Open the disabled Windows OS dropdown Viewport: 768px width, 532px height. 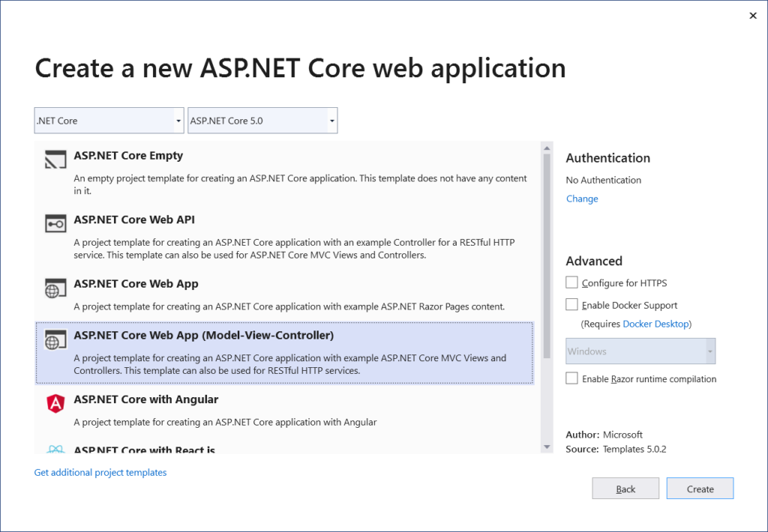click(640, 351)
